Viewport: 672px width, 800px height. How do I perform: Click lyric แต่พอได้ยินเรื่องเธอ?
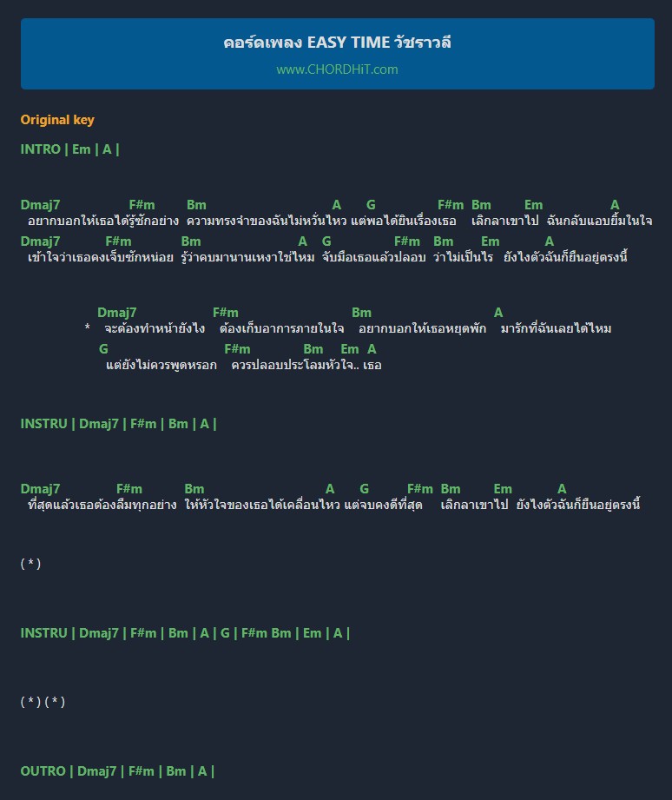(404, 221)
